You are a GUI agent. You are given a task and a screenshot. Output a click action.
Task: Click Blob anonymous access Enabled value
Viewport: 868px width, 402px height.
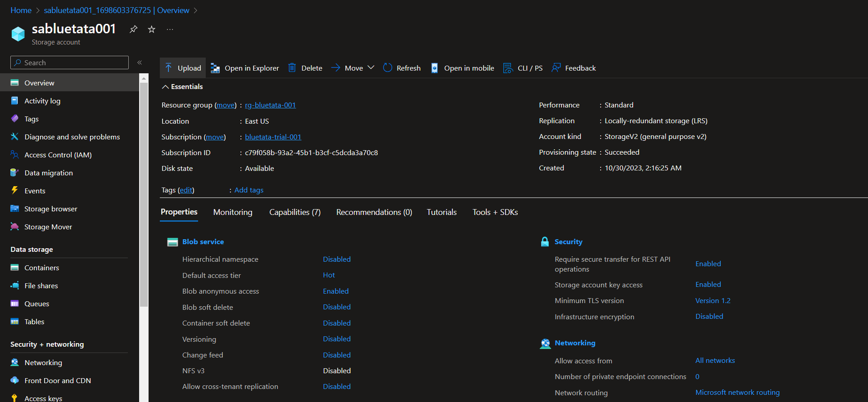(336, 291)
